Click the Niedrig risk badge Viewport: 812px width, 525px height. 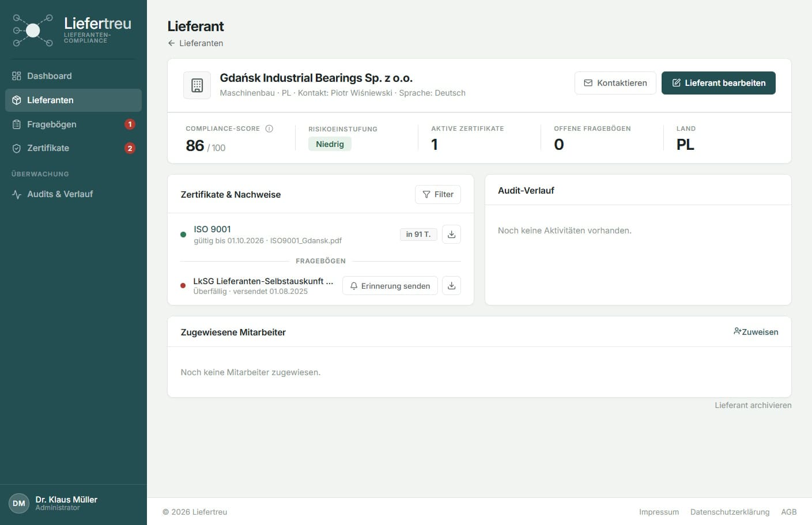(330, 144)
